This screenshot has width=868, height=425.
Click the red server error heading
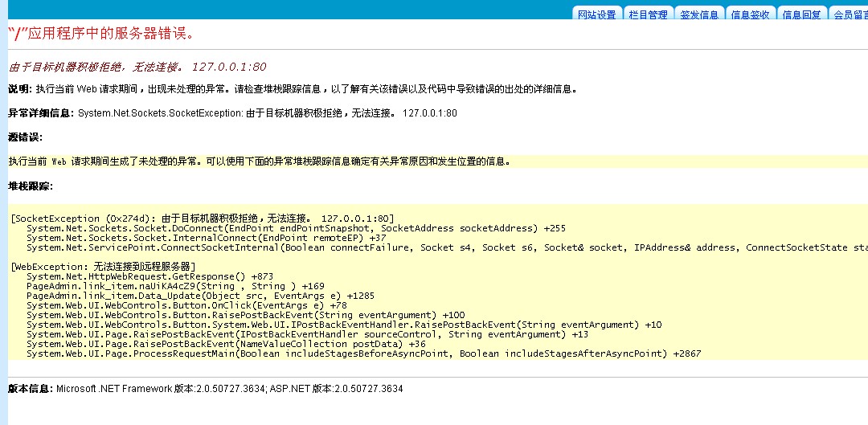(x=100, y=35)
